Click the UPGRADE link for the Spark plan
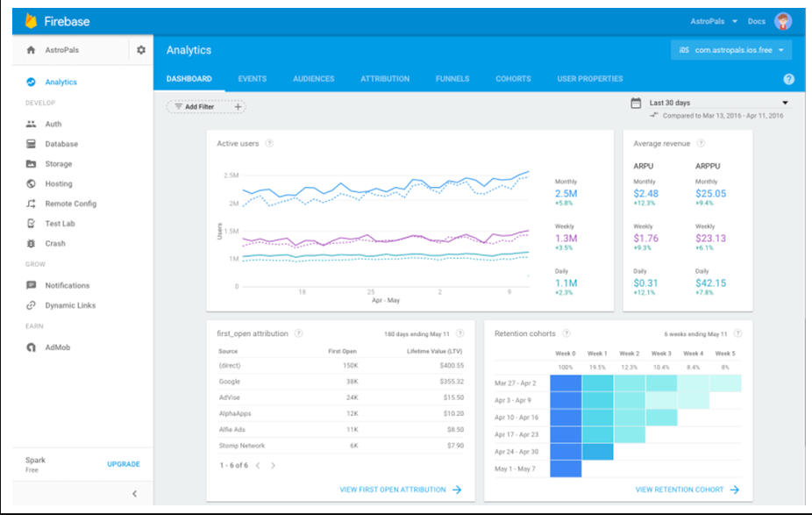The image size is (812, 515). point(123,463)
